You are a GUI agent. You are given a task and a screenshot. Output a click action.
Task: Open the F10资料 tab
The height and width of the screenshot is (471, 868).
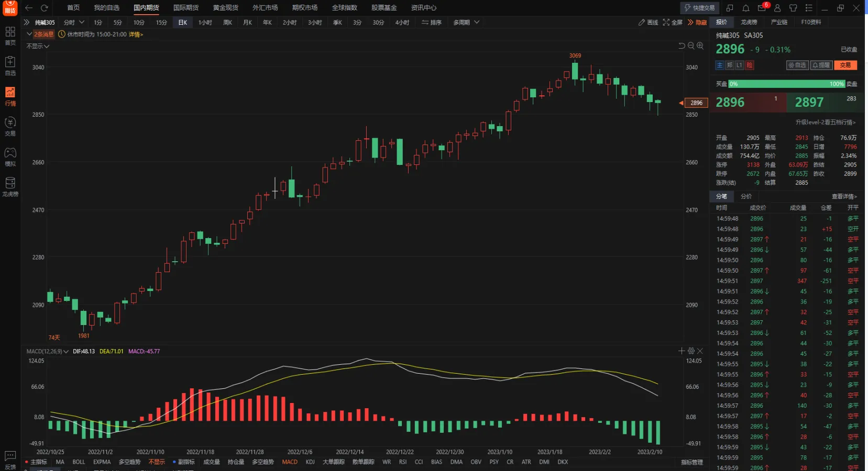coord(811,22)
